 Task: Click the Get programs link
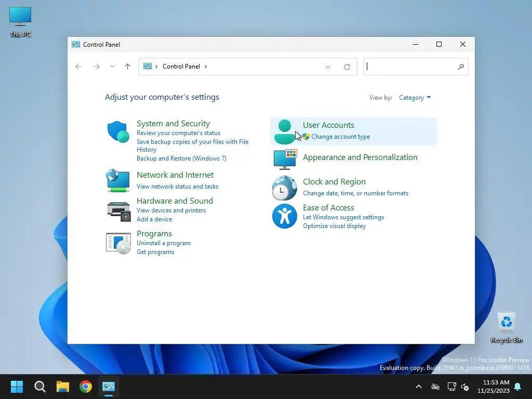coord(155,252)
